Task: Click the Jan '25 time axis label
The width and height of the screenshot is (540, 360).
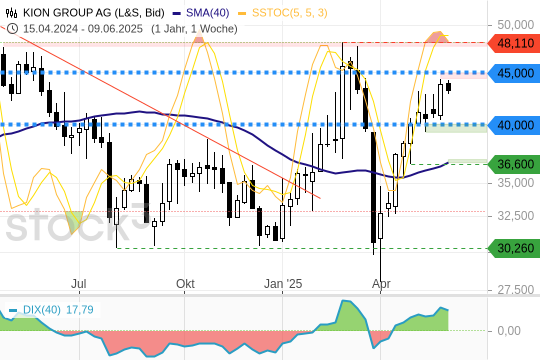Action: click(283, 284)
